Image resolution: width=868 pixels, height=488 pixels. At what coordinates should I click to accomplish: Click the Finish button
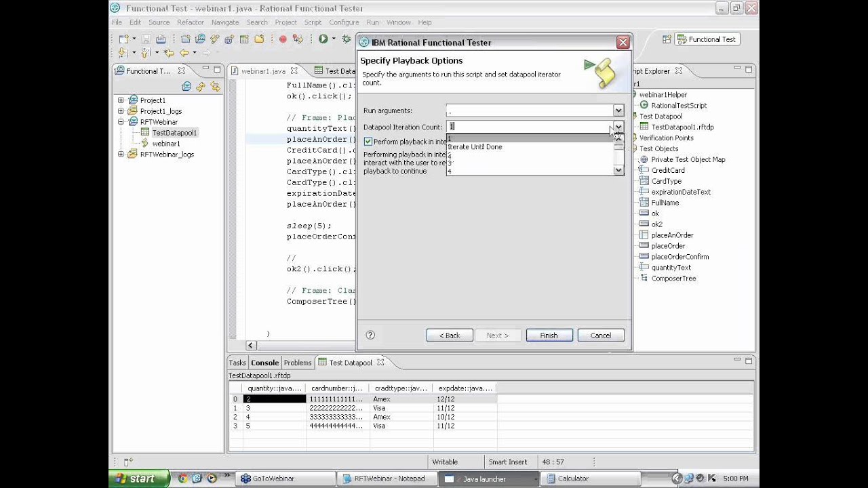(x=549, y=335)
